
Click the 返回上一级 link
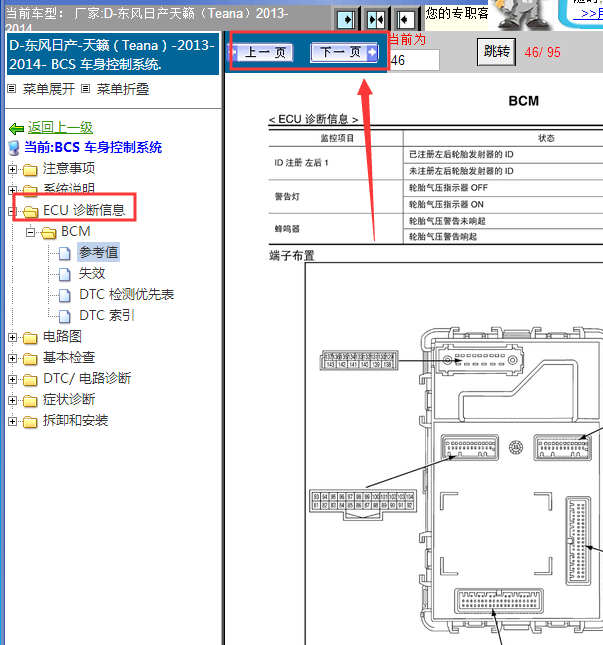60,128
